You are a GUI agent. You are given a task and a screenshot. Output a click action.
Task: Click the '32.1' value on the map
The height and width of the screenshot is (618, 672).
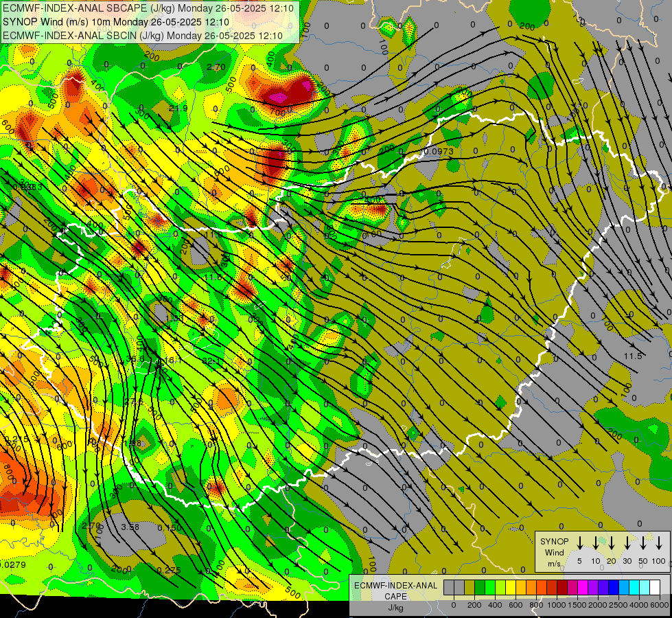coord(211,362)
